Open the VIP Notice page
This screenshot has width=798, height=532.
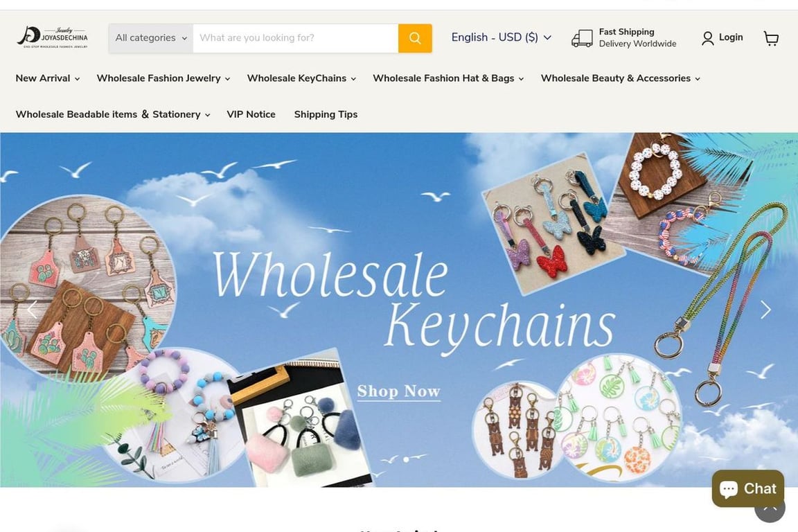(x=251, y=114)
